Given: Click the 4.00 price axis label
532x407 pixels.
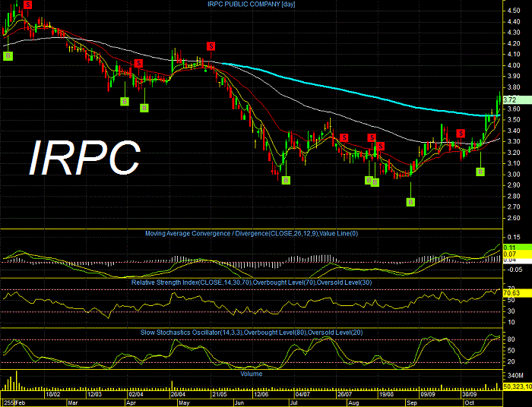Looking at the screenshot, I should (x=514, y=65).
